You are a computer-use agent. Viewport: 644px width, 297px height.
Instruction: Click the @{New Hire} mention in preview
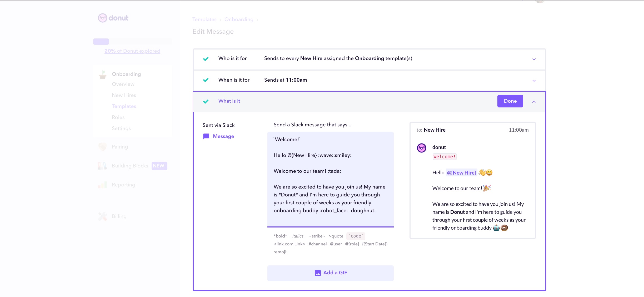461,173
